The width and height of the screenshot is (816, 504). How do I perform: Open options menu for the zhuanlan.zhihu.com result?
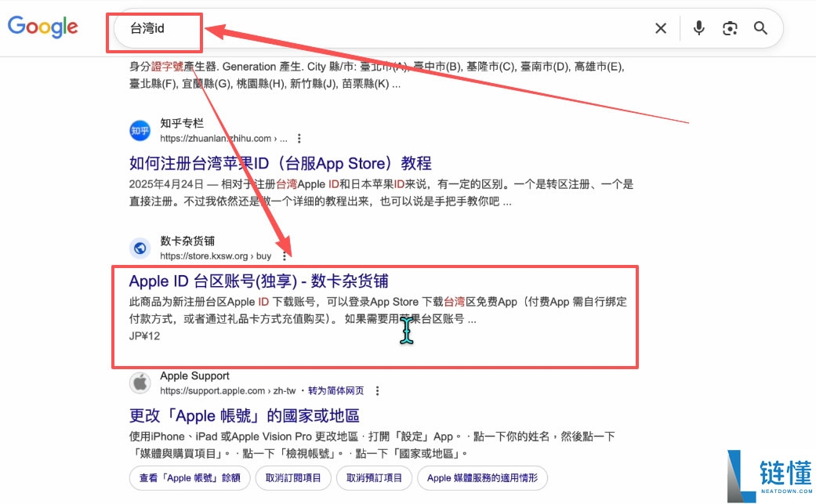tap(299, 139)
